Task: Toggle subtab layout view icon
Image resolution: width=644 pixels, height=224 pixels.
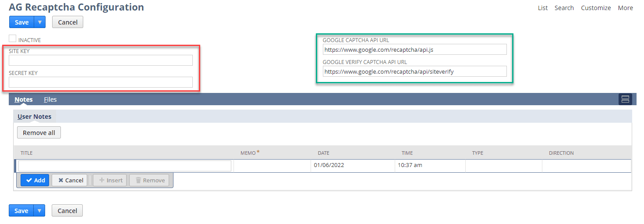Action: coord(625,100)
